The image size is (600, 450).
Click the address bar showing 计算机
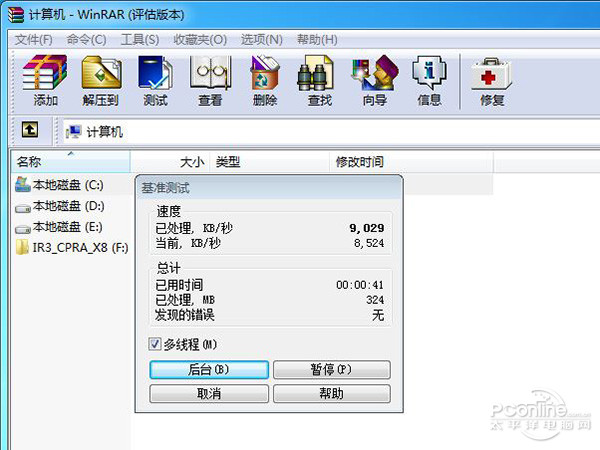(331, 132)
